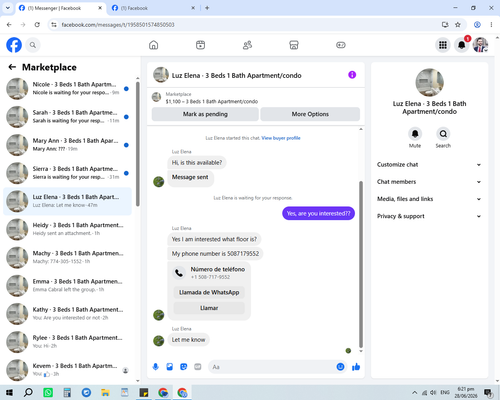Click 'My phone number is 5087179552' message
This screenshot has height=400, width=500.
point(215,254)
